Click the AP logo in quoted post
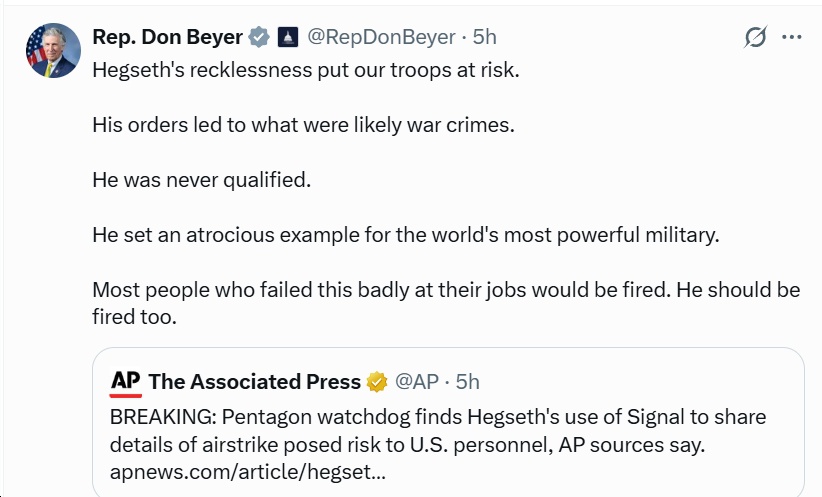This screenshot has width=822, height=497. pos(125,381)
